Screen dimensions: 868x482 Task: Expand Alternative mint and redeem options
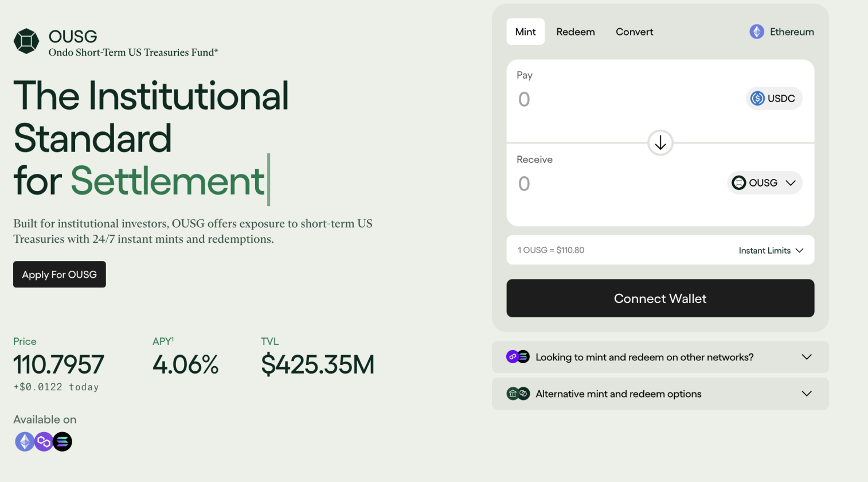660,394
